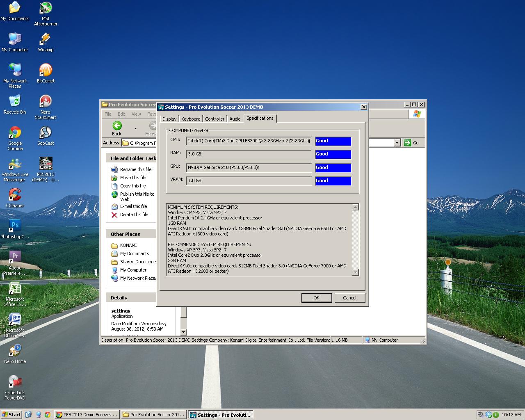This screenshot has height=420, width=525.
Task: Switch to Pro Evolution Soccer folder taskbar item
Action: [154, 415]
